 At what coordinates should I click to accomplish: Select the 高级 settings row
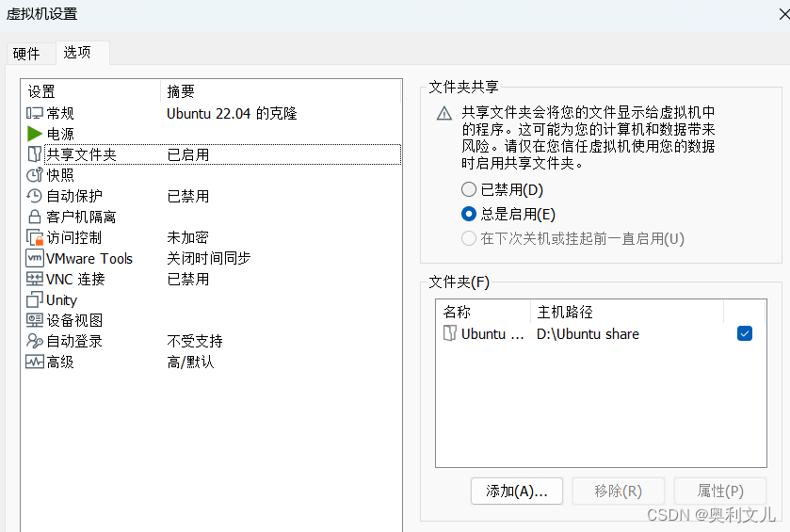[214, 362]
